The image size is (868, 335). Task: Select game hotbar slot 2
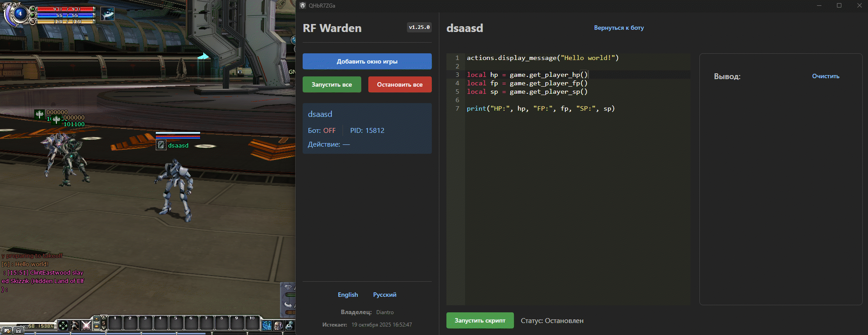click(130, 323)
